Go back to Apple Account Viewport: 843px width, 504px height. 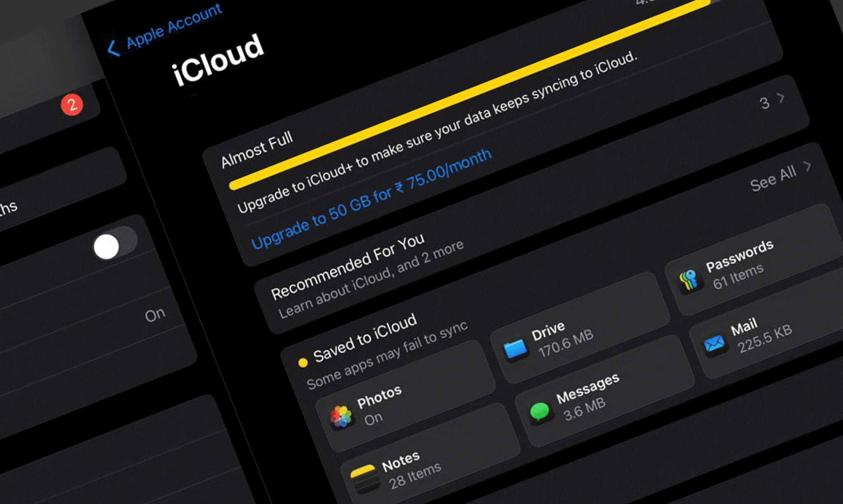point(174,25)
